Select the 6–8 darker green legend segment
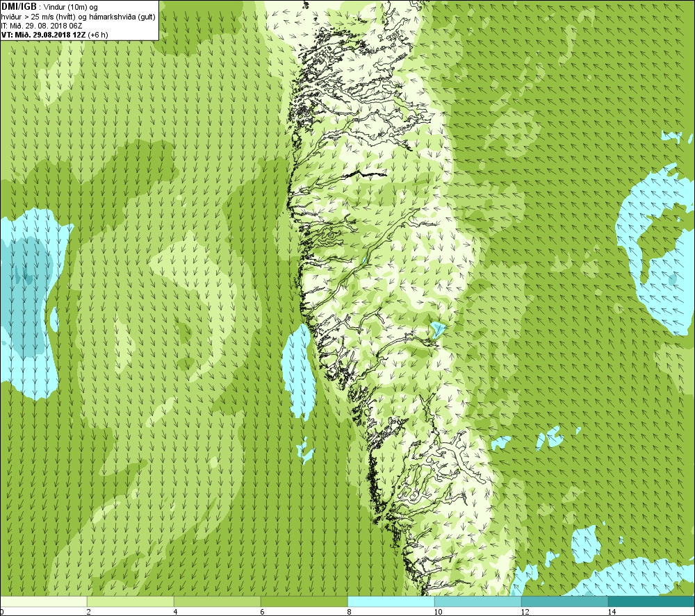The width and height of the screenshot is (695, 616). click(304, 601)
